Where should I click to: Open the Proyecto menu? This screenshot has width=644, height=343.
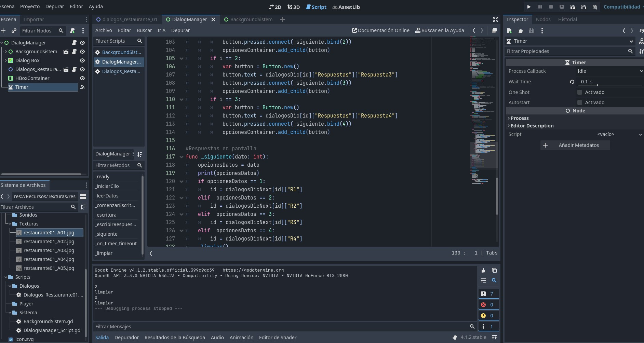click(30, 6)
